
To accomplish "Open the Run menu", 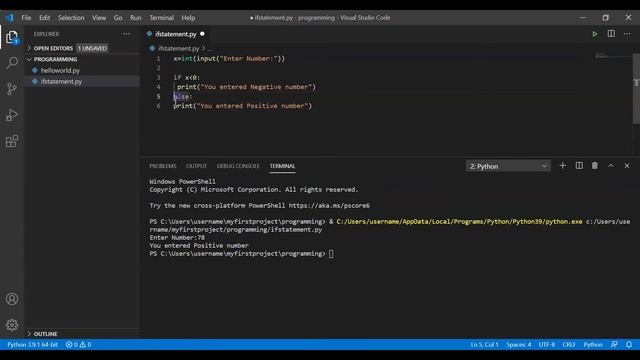I will tap(136, 18).
